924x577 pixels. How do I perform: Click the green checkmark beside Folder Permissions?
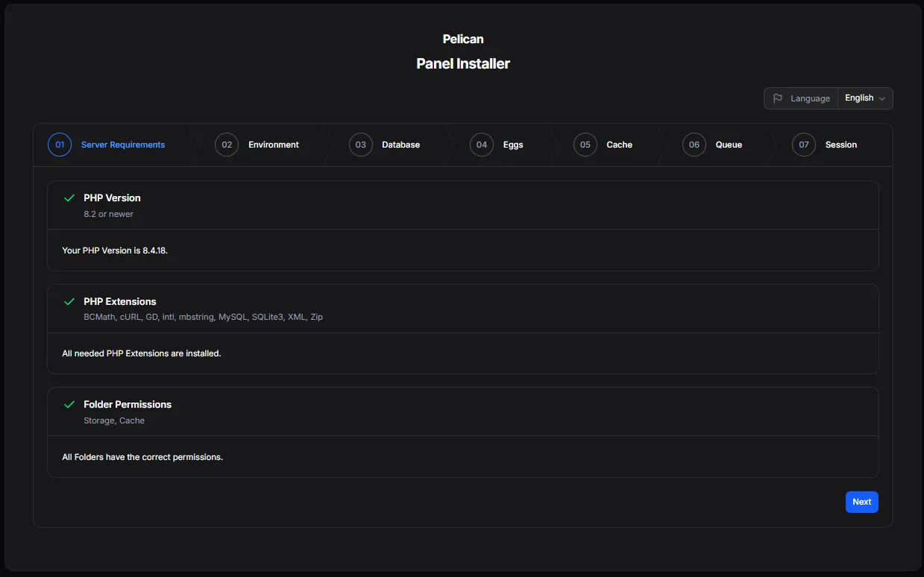coord(69,405)
